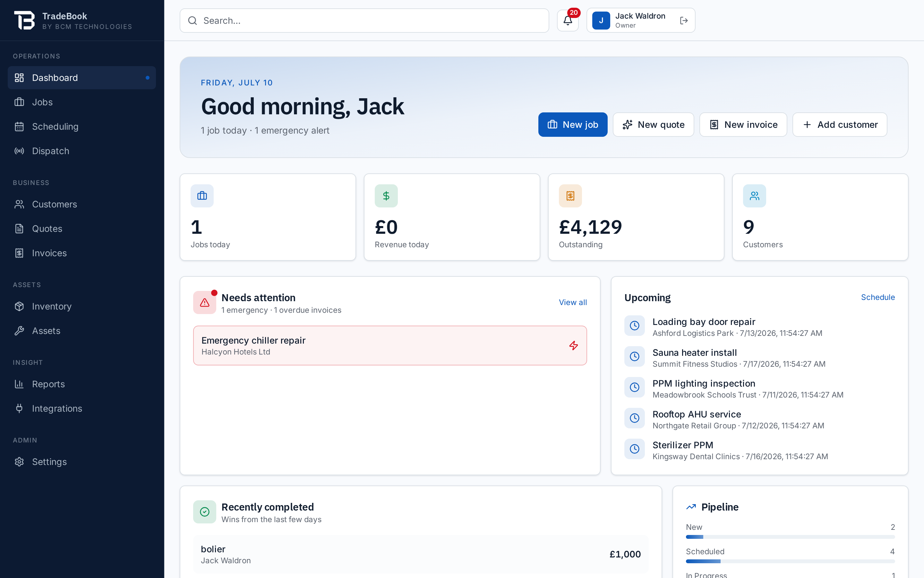
Task: Click the Outstanding receipt icon
Action: [570, 196]
